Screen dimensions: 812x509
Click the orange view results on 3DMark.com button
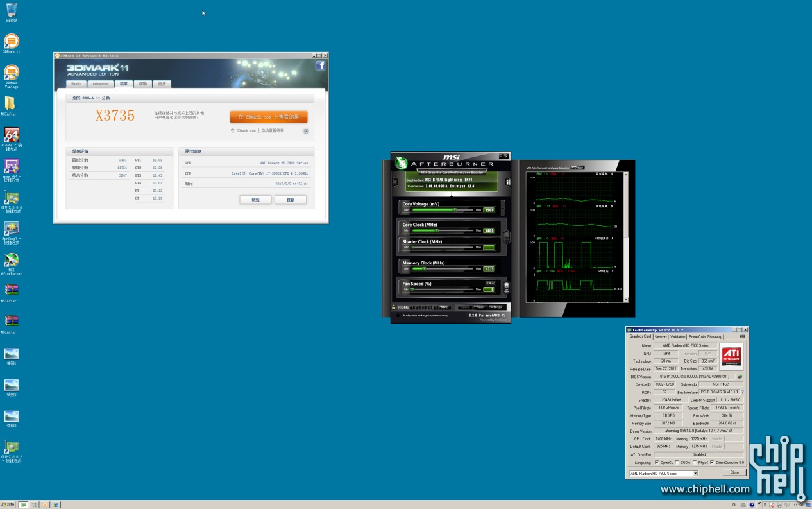tap(269, 117)
